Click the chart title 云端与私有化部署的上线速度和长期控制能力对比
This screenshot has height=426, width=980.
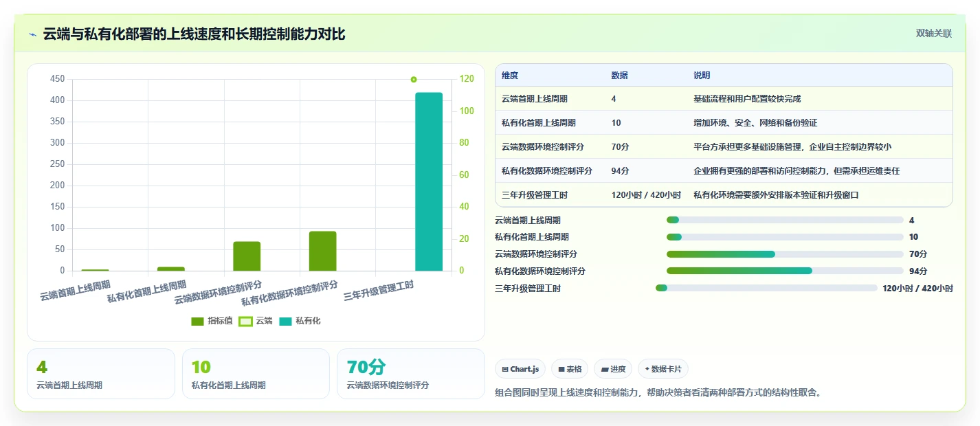pyautogui.click(x=194, y=34)
